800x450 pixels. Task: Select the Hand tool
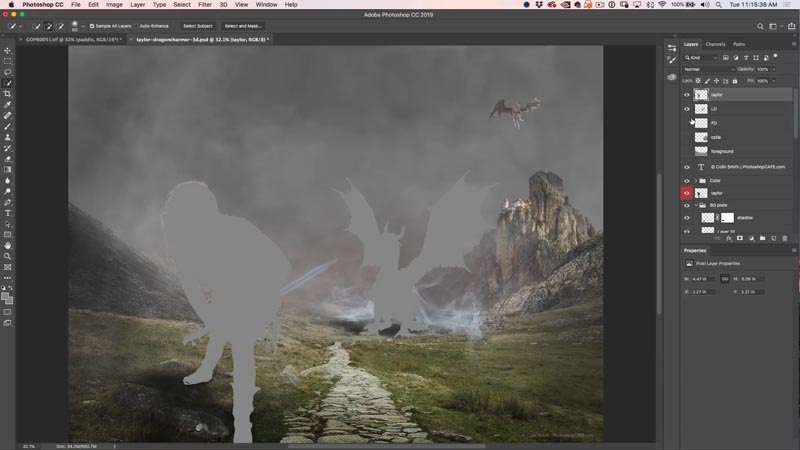click(8, 245)
